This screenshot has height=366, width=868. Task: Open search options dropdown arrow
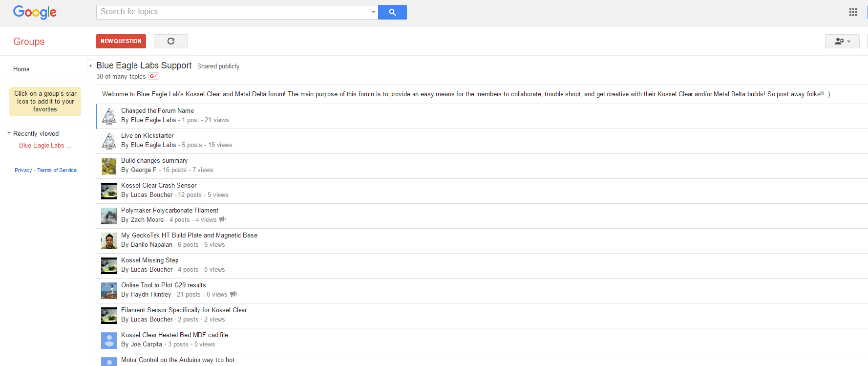tap(373, 12)
